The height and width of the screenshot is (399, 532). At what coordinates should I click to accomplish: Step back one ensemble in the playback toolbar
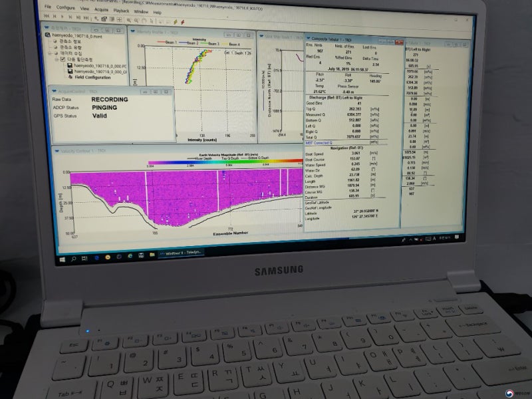click(55, 16)
